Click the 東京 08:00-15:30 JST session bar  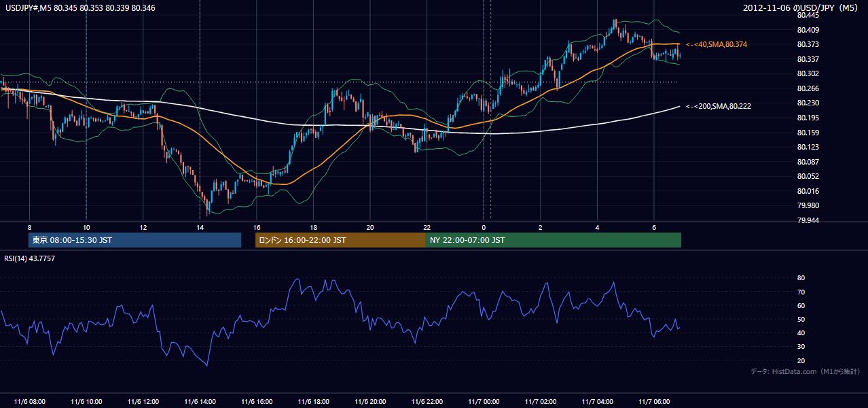pyautogui.click(x=134, y=240)
